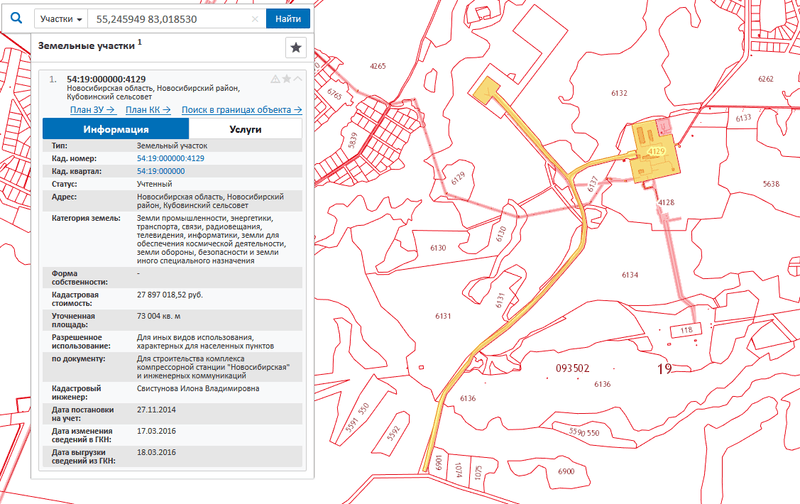Add parcel 4129 to favorites star
The image size is (800, 504).
pos(287,78)
